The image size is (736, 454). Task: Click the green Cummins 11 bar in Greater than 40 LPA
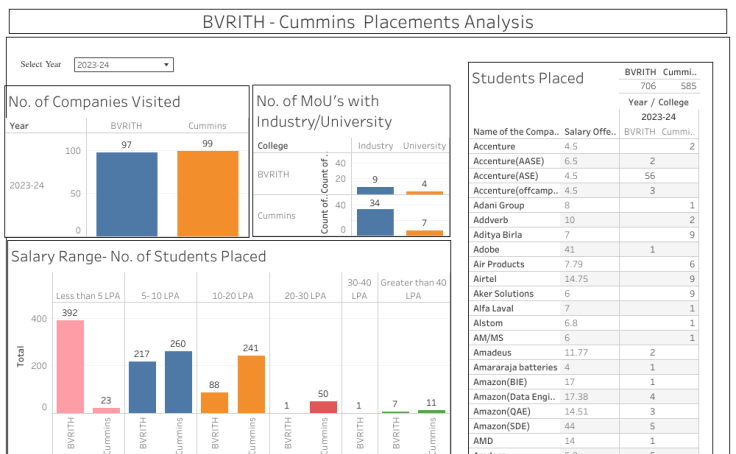point(431,411)
